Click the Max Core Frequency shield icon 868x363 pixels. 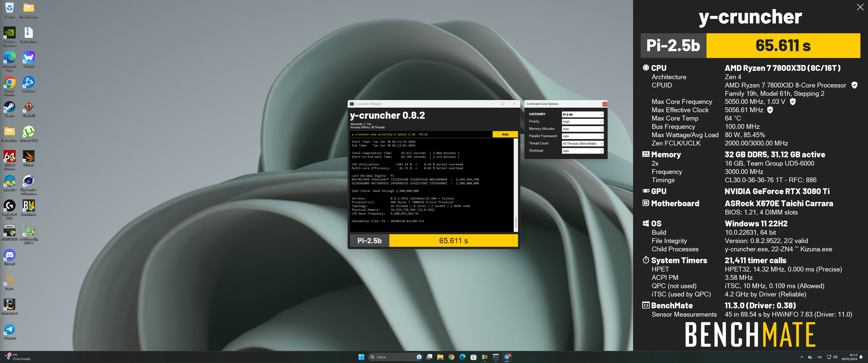coord(793,102)
